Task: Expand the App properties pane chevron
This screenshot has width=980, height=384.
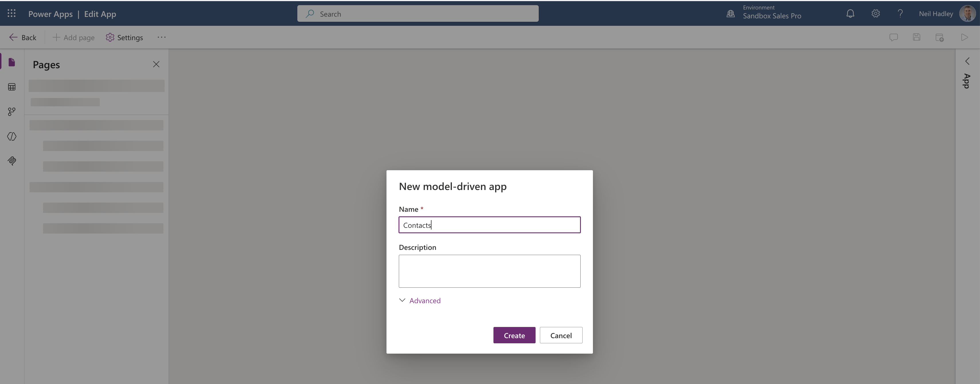Action: pos(967,61)
